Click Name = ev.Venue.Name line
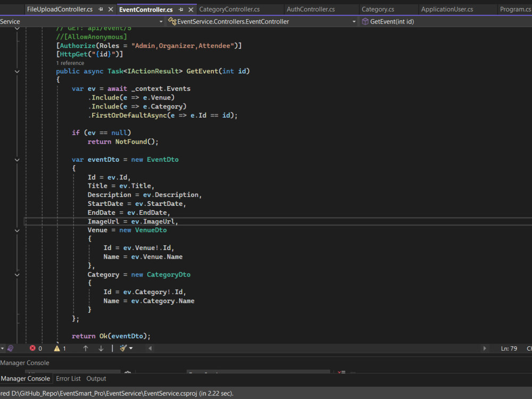The height and width of the screenshot is (399, 532). pos(143,257)
